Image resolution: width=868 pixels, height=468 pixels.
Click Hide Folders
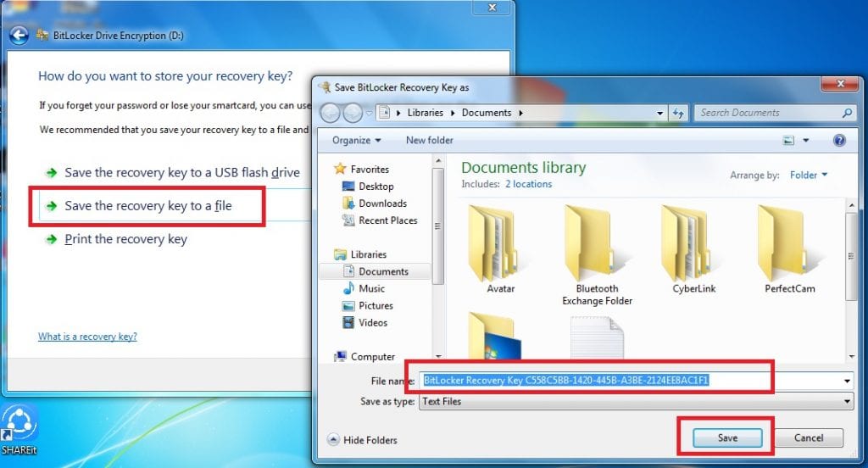coord(363,440)
